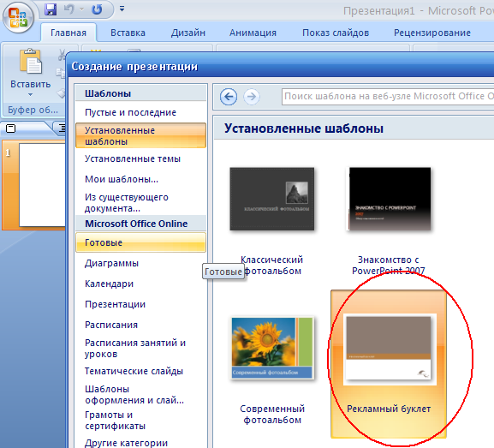Viewport: 494px width, 448px height.
Task: Select the Slides pane tab icon
Action: (x=11, y=128)
